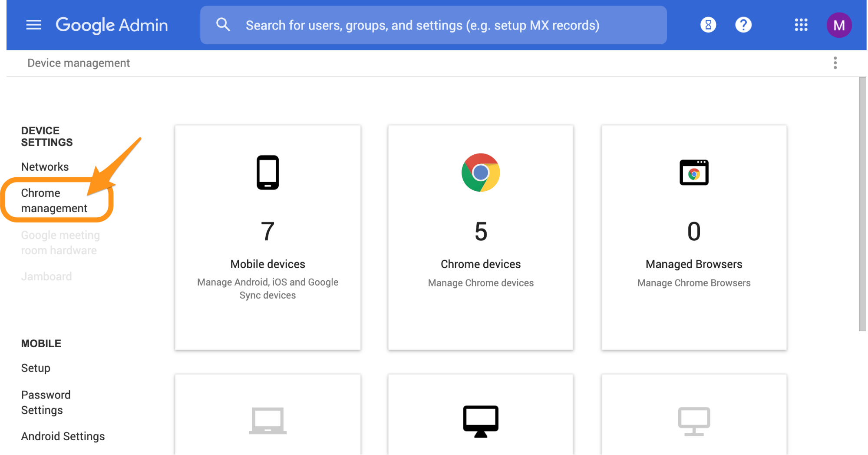The image size is (868, 455).
Task: Open mobile Setup in sidebar
Action: click(x=36, y=368)
